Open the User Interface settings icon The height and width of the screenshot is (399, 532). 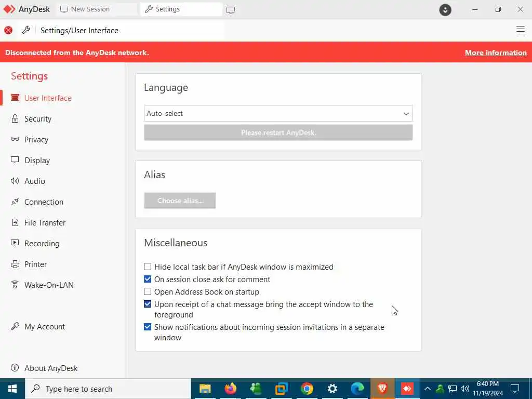(x=15, y=98)
